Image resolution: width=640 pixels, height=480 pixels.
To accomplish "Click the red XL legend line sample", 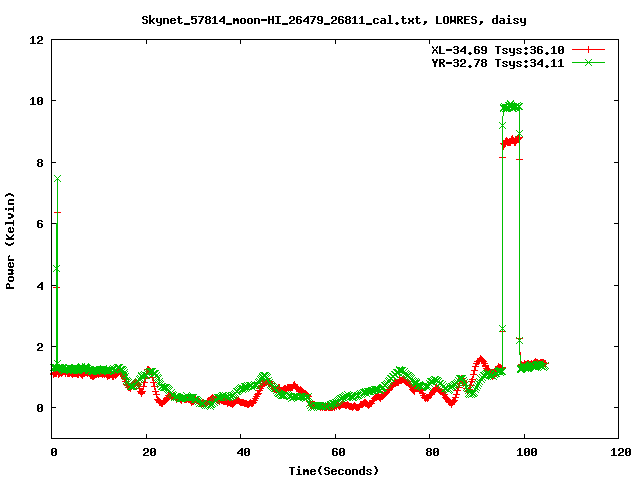I will pos(588,50).
